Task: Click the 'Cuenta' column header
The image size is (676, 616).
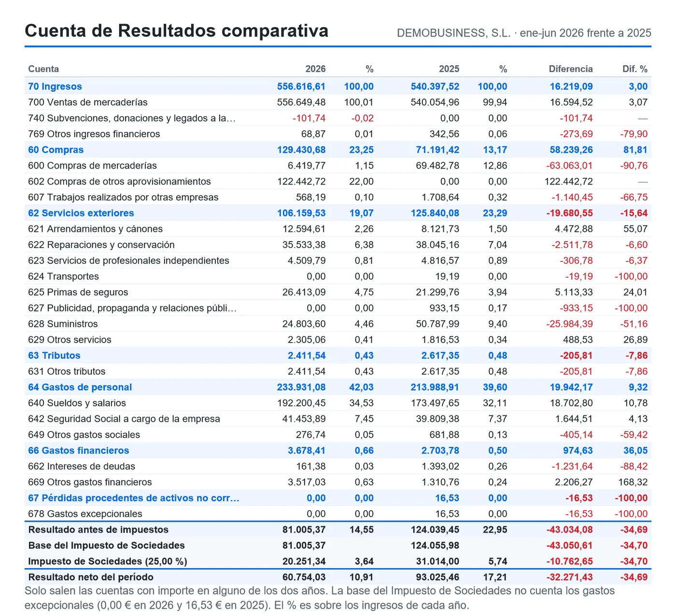Action: 43,69
